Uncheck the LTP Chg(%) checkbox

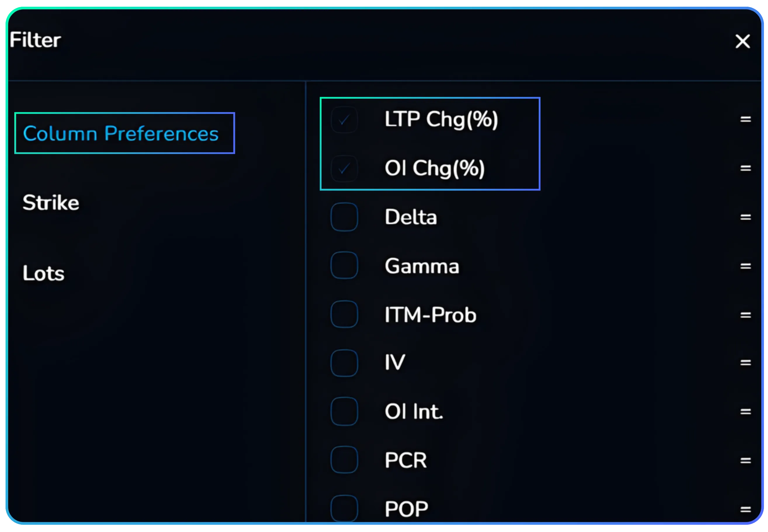(x=344, y=119)
